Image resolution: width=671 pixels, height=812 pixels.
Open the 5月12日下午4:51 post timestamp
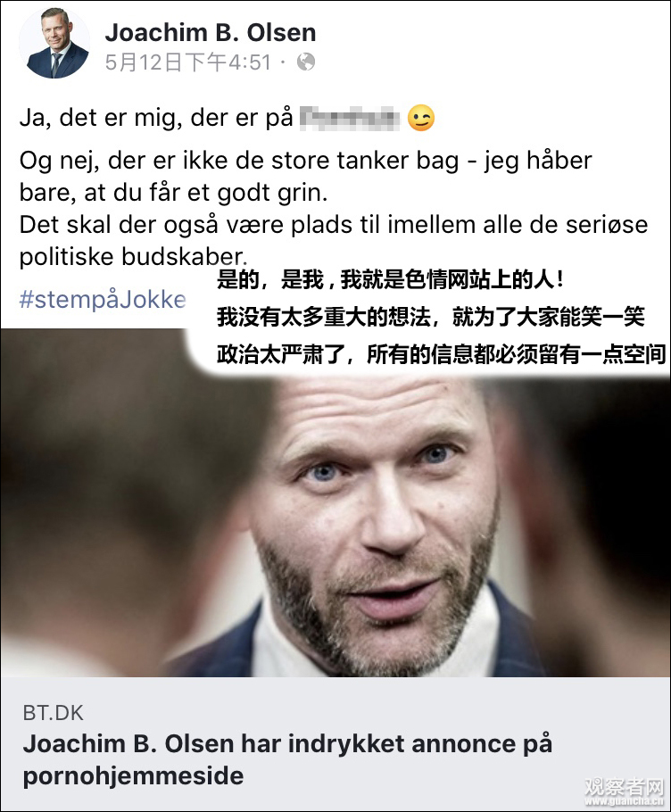click(188, 62)
